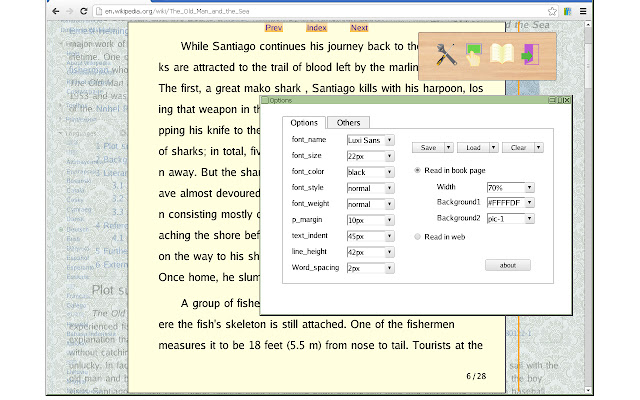Open the text_indent dropdown arrow
640x400 pixels.
click(x=389, y=236)
